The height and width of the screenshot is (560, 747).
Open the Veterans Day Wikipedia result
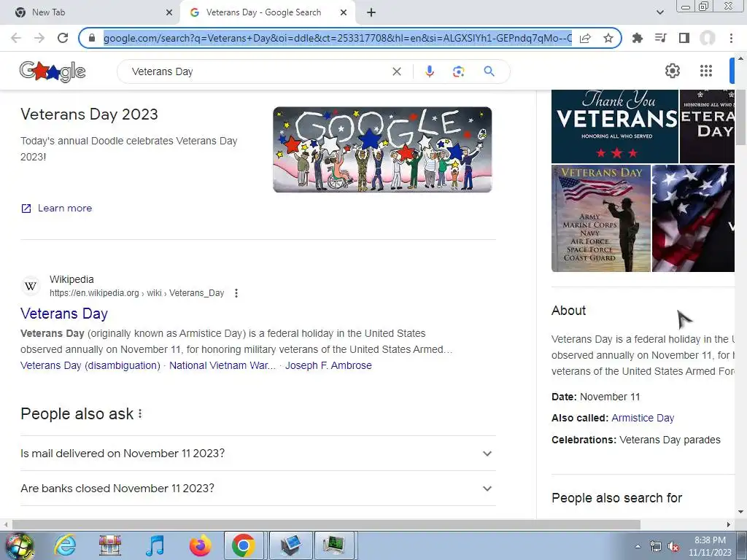pyautogui.click(x=64, y=314)
